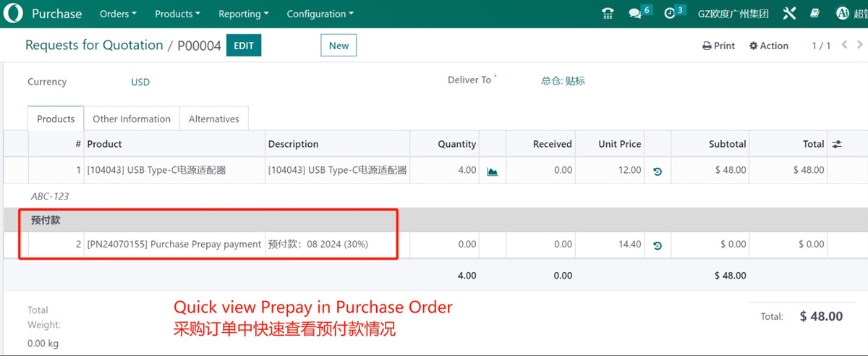
Task: Click the 预付款 section row
Action: pos(434,220)
